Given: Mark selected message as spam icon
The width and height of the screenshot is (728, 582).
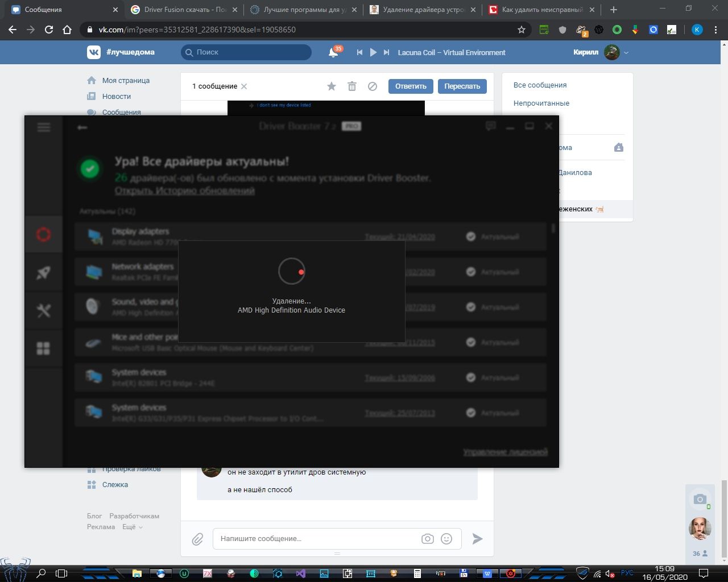Looking at the screenshot, I should coord(373,86).
